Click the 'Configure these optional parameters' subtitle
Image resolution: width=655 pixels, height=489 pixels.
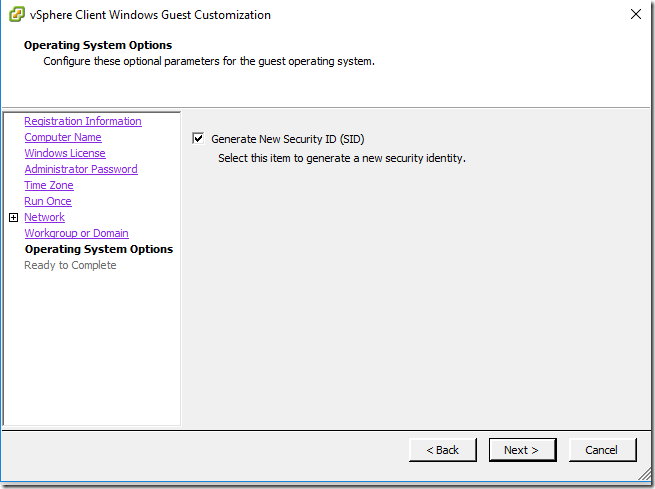click(x=209, y=61)
